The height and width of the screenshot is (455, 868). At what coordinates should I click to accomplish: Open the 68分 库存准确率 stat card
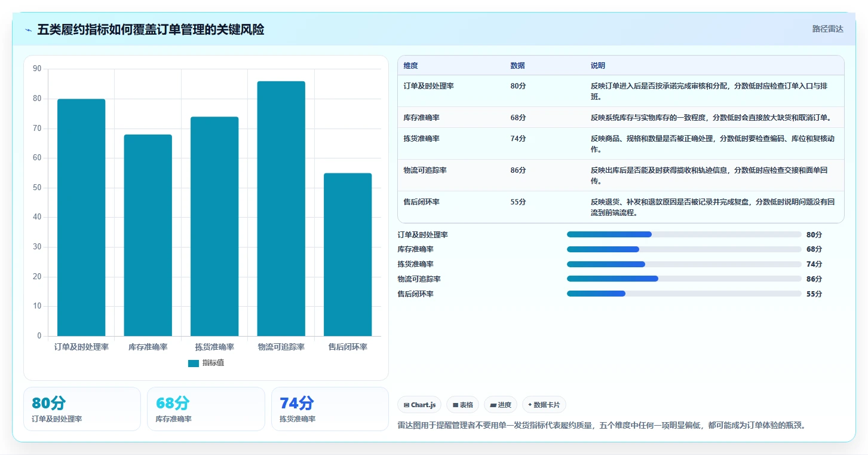(206, 409)
